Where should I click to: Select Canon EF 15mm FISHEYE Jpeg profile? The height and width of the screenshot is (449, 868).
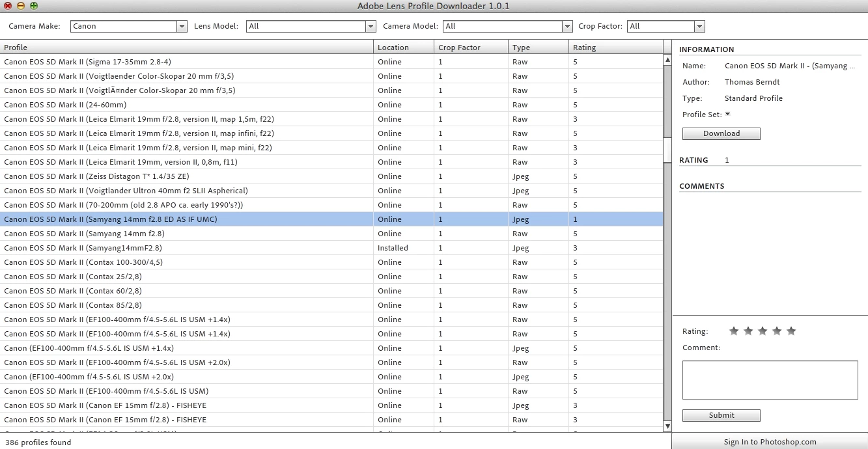331,405
